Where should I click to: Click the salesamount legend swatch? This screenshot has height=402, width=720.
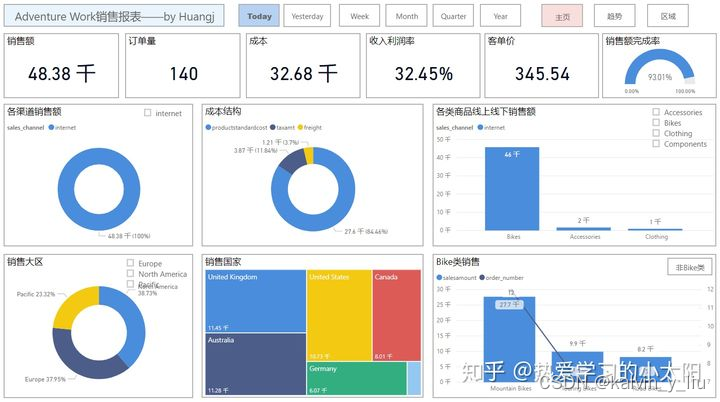pos(439,277)
